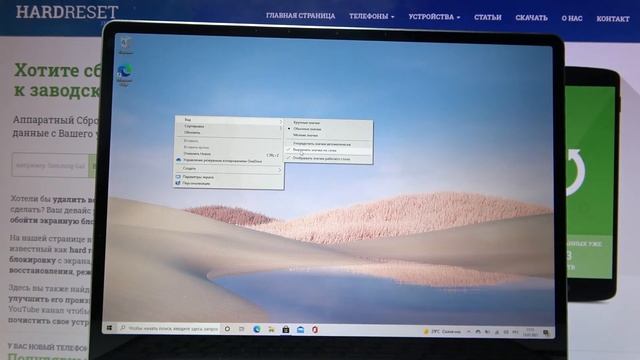Open File Explorer from the taskbar

(x=271, y=329)
